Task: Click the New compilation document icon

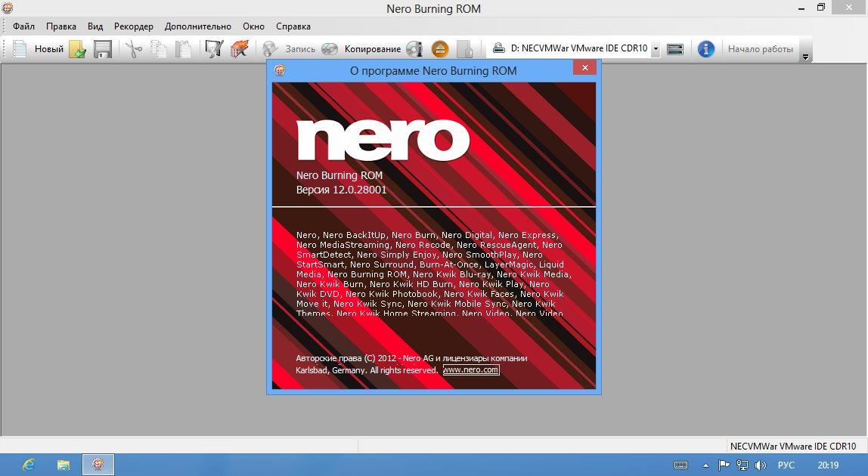Action: (x=20, y=48)
